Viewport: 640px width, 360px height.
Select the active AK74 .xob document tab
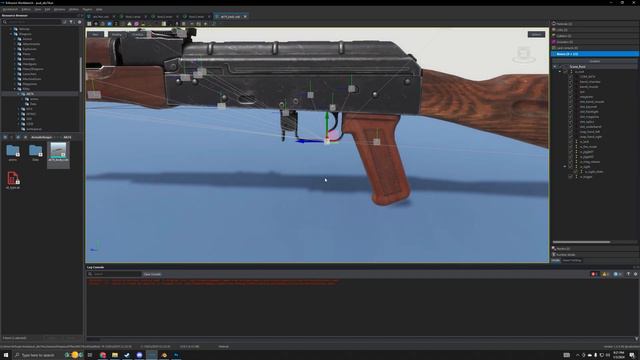click(230, 17)
